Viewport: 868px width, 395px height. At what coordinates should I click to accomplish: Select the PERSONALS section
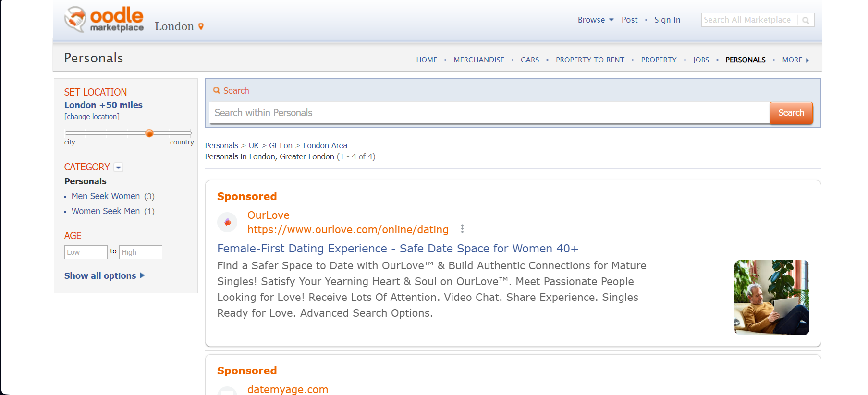(x=746, y=60)
